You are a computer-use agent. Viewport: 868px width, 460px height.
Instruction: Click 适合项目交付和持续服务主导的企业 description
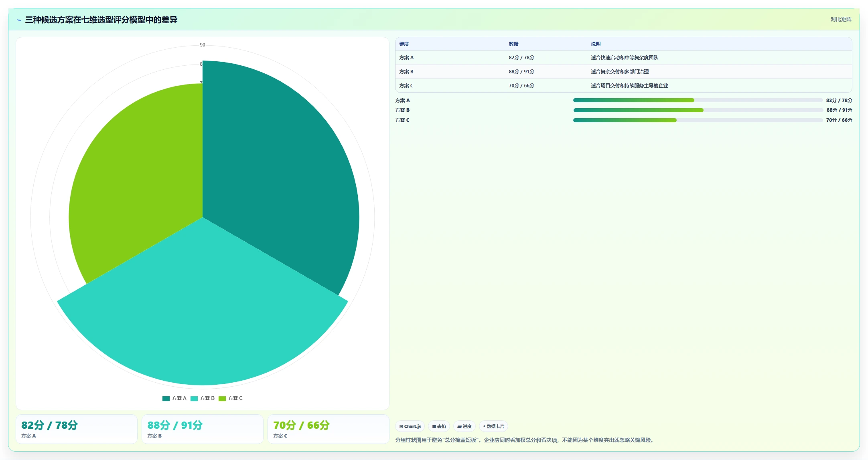pos(629,86)
